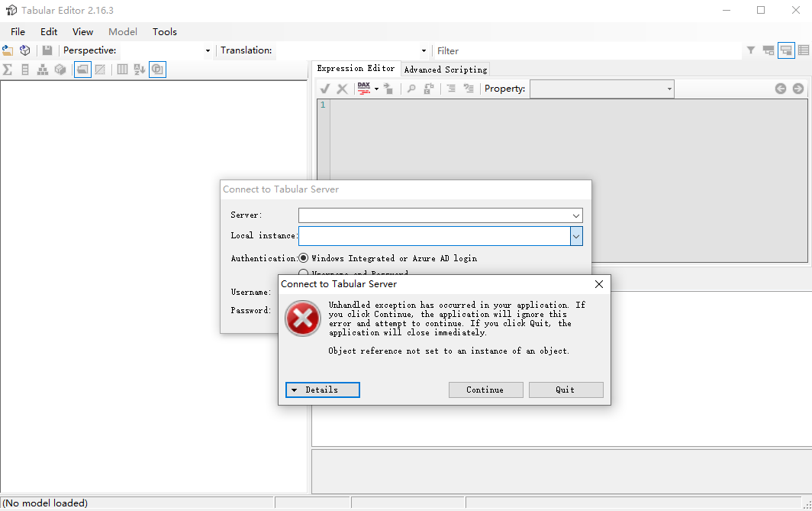Image resolution: width=812 pixels, height=511 pixels.
Task: Click the Continue button in error dialog
Action: (x=485, y=390)
